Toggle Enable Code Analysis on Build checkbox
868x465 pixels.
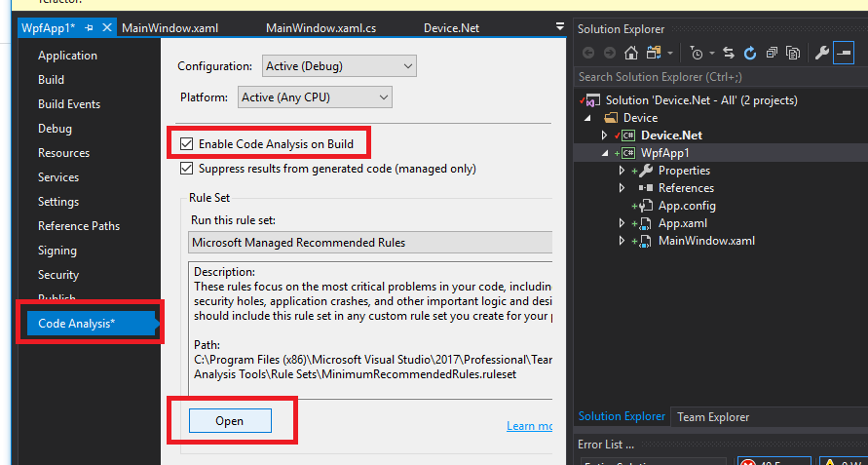coord(186,144)
